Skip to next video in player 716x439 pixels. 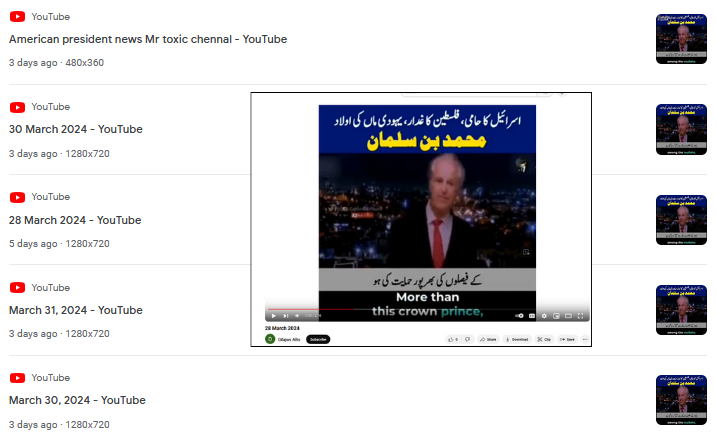286,316
